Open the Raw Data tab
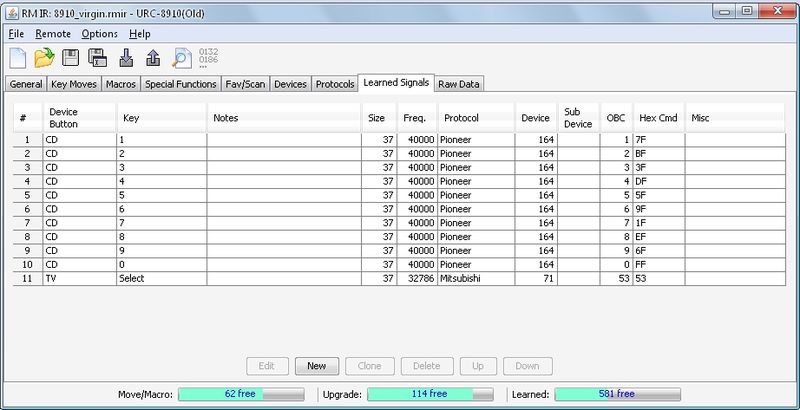The image size is (800, 410). point(460,84)
